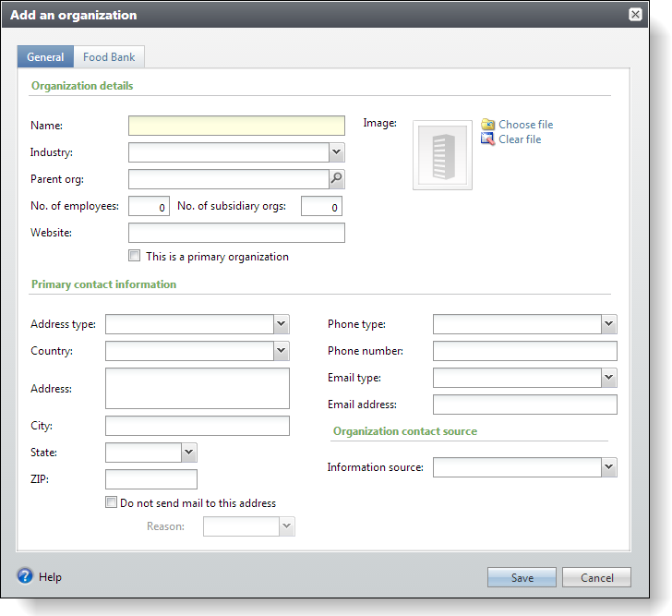Click into the organization Name field
The height and width of the screenshot is (616, 672).
(236, 126)
